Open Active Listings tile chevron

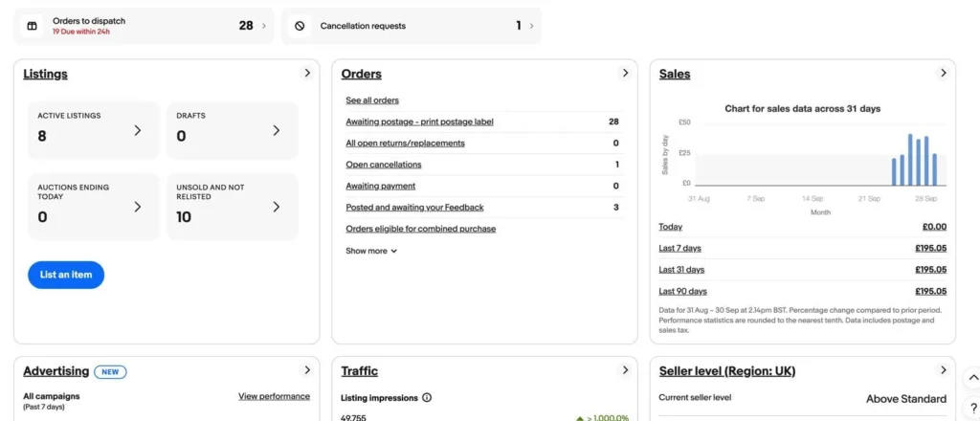(x=138, y=130)
